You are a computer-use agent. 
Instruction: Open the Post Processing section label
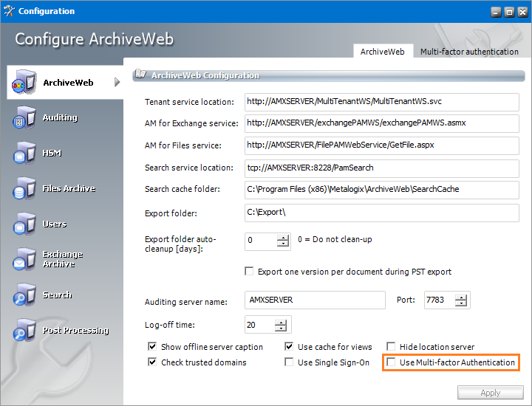point(75,330)
